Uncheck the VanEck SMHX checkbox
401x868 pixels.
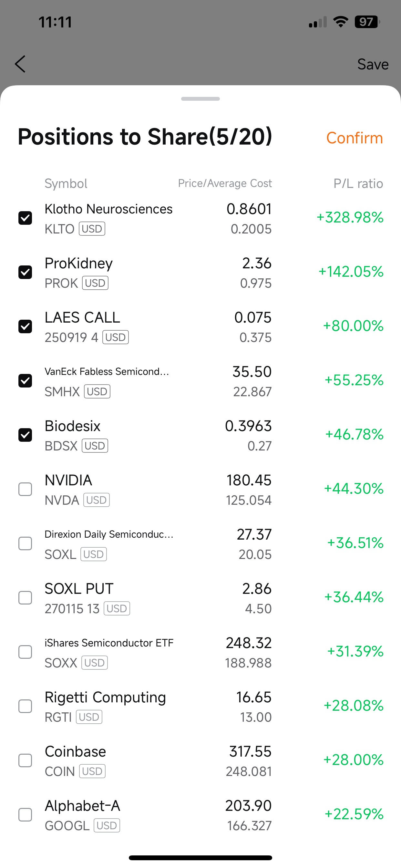click(x=25, y=381)
